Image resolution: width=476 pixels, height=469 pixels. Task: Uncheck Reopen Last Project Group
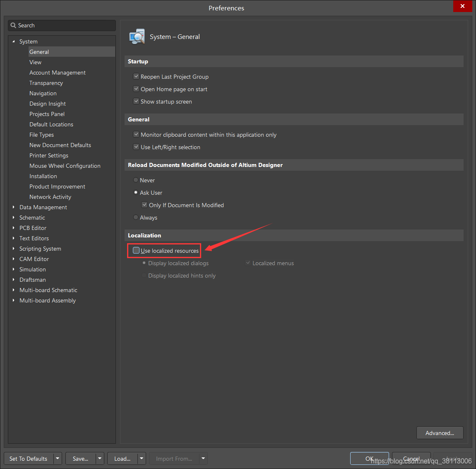136,77
